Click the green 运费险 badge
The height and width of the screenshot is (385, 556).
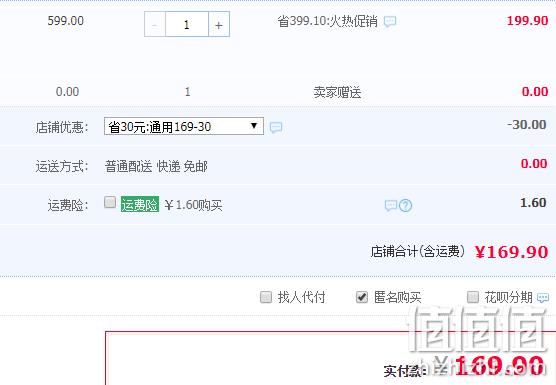pos(140,205)
